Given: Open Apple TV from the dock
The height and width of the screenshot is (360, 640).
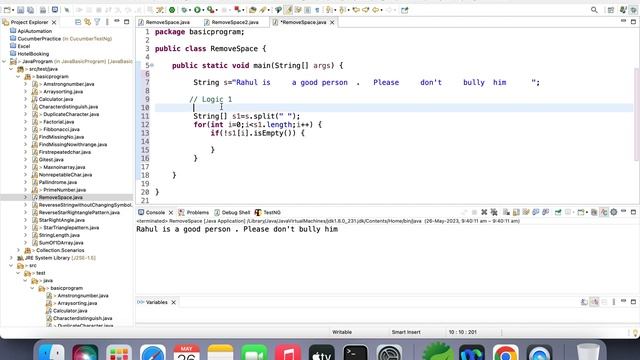Looking at the screenshot, I should [x=322, y=353].
